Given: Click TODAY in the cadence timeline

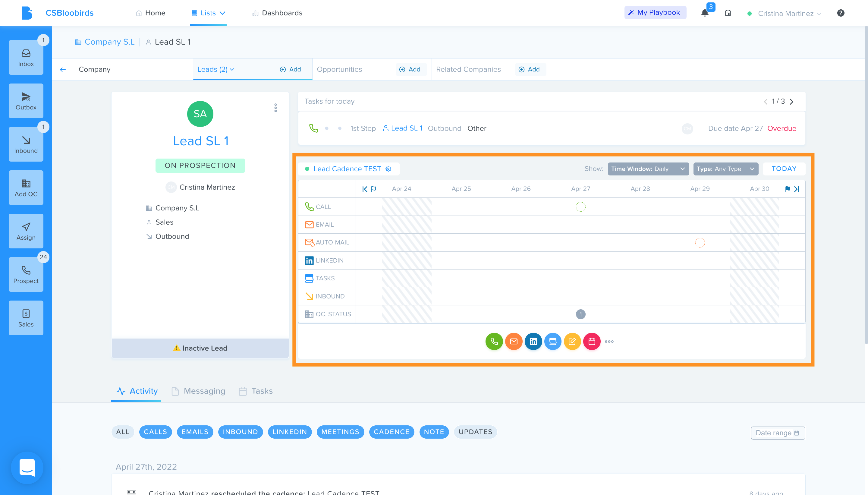Looking at the screenshot, I should click(784, 169).
